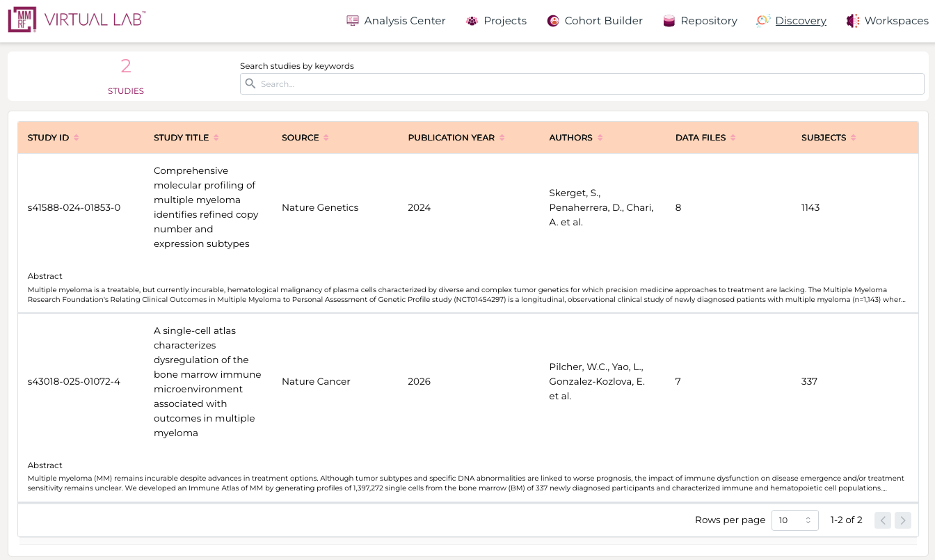Sort table by Study ID arrows
The image size is (935, 560).
[77, 138]
